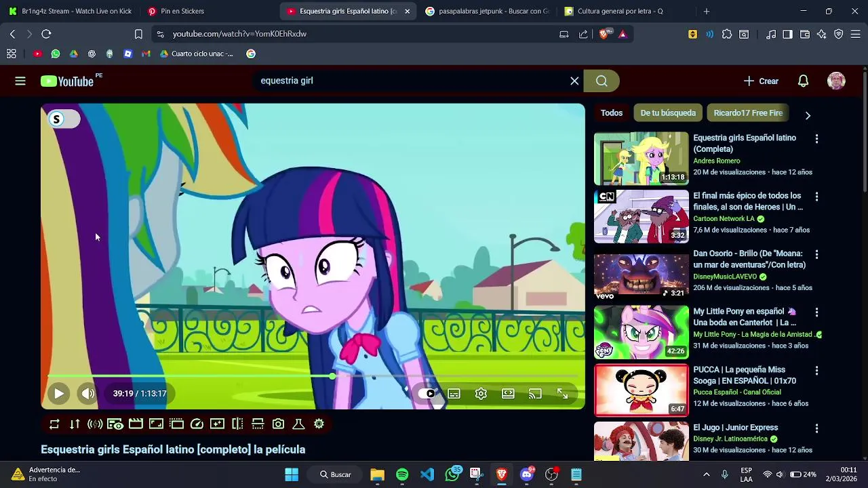Clear the search text with the X

tap(574, 81)
